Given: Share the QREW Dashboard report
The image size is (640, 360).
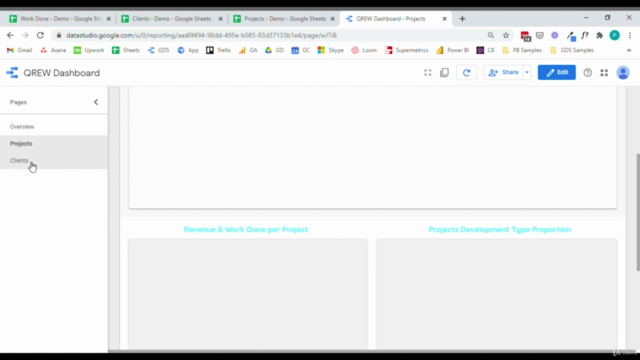Looking at the screenshot, I should point(503,73).
